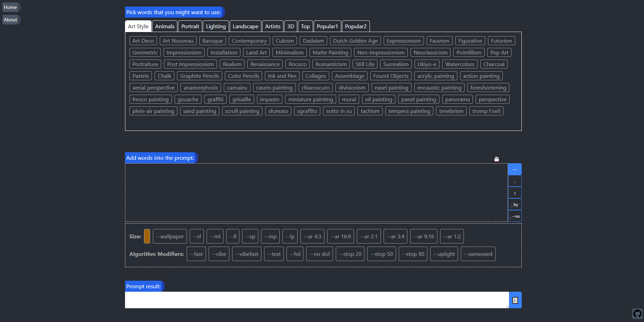Click the ', --no' separator button
644x322 pixels.
pos(515,216)
